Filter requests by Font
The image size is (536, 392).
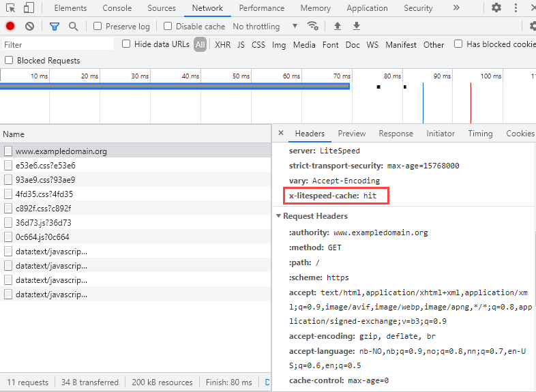pos(330,45)
